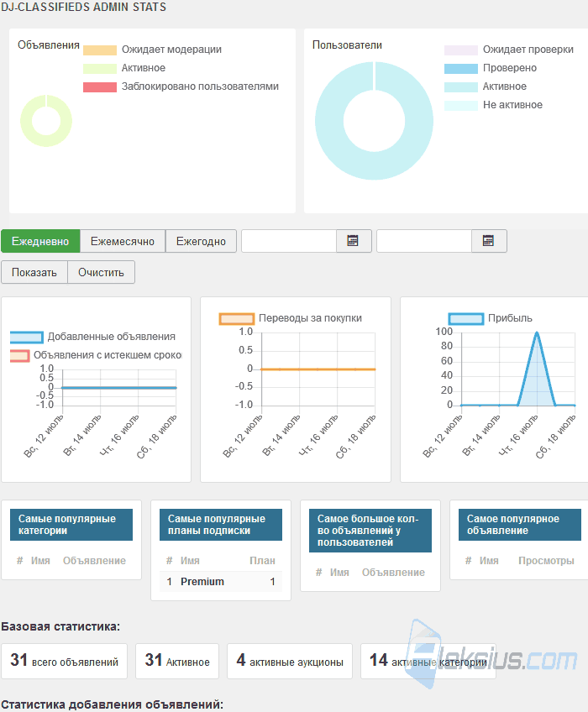Click the 14 активные категории stat
Screen dimensions: 588x712
point(428,661)
